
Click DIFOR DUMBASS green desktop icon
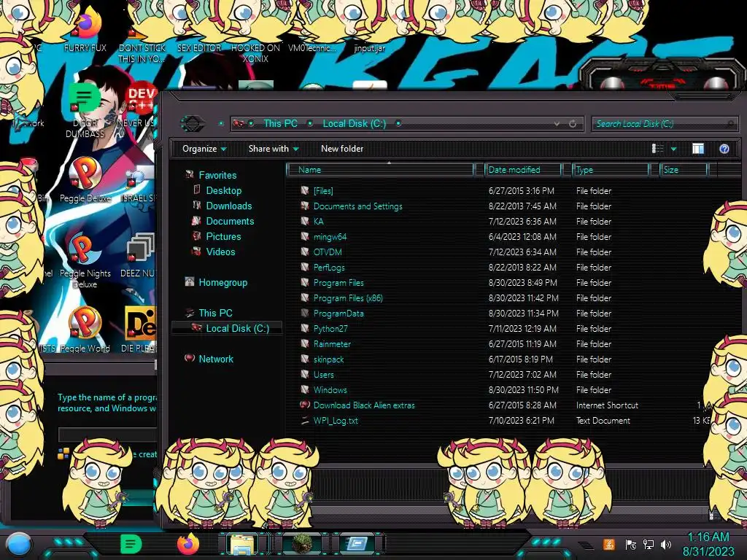[x=85, y=109]
